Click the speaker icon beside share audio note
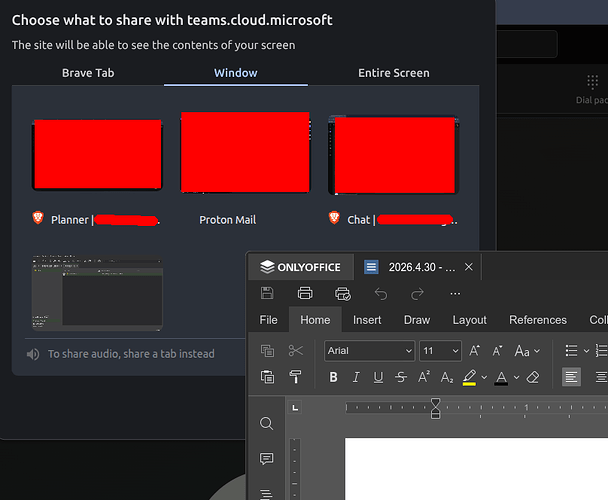 (33, 354)
